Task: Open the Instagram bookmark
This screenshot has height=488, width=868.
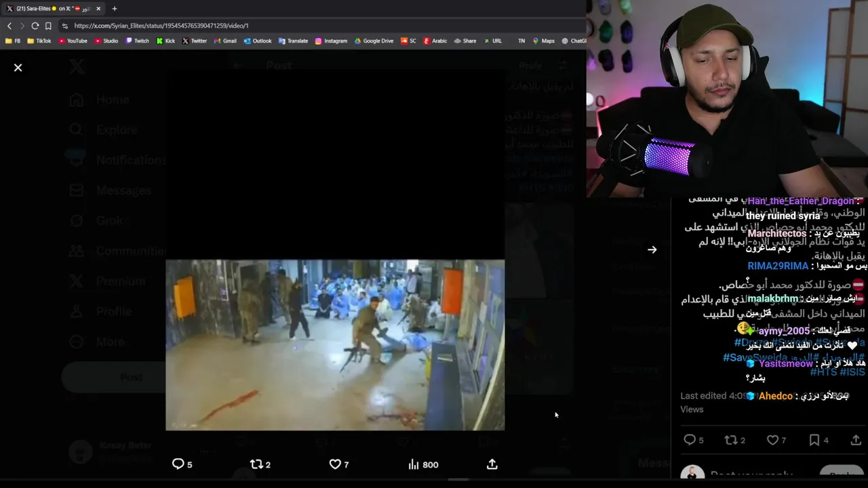Action: pyautogui.click(x=331, y=41)
